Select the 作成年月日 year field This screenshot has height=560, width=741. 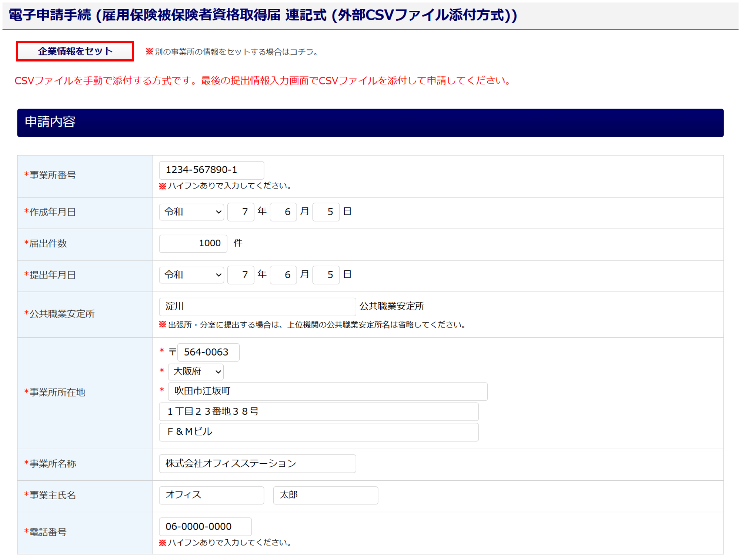[240, 212]
